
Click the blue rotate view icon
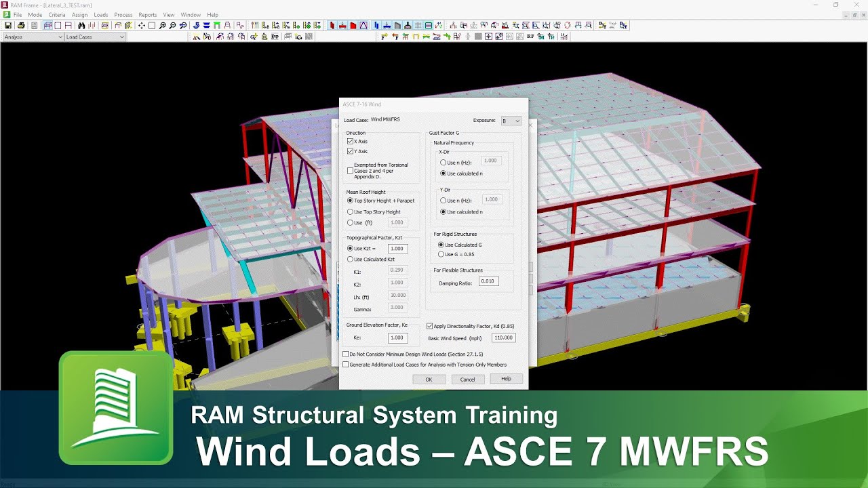(x=196, y=26)
